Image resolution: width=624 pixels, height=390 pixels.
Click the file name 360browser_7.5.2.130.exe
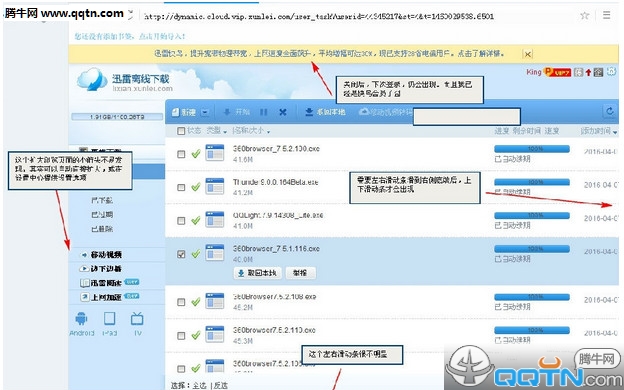(x=276, y=148)
